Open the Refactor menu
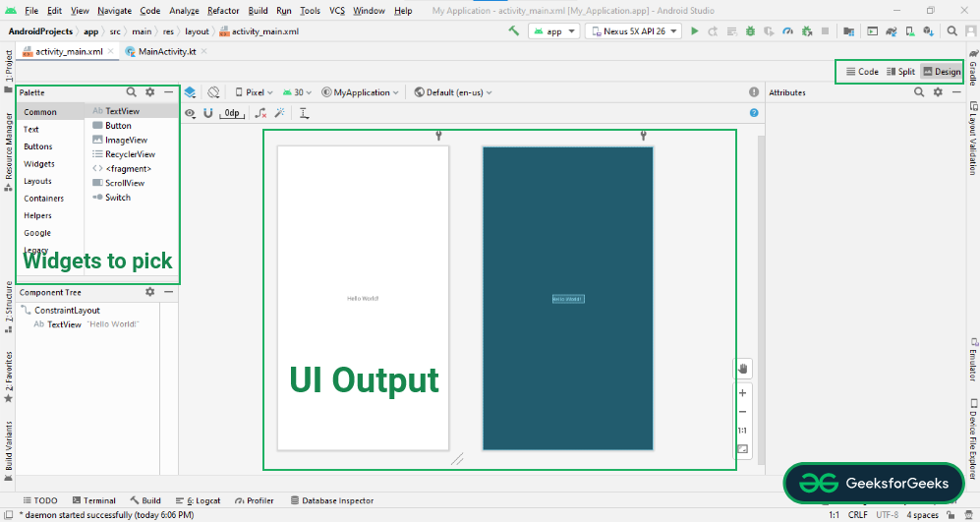The image size is (980, 522). (223, 10)
